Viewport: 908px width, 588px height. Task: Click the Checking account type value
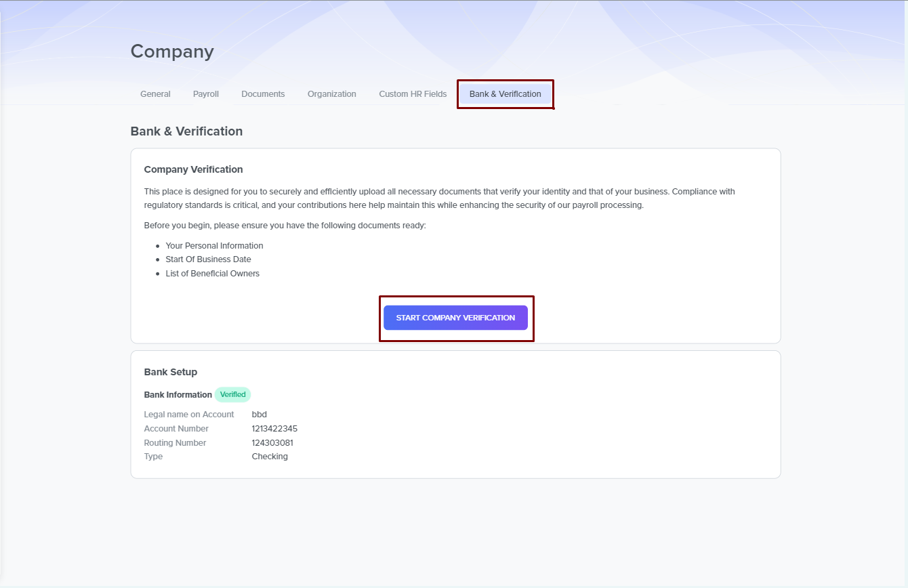270,457
